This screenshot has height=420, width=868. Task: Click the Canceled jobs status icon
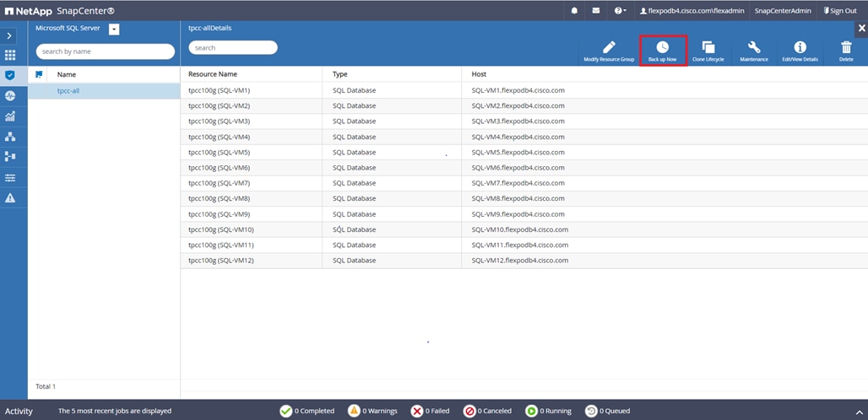tap(469, 411)
